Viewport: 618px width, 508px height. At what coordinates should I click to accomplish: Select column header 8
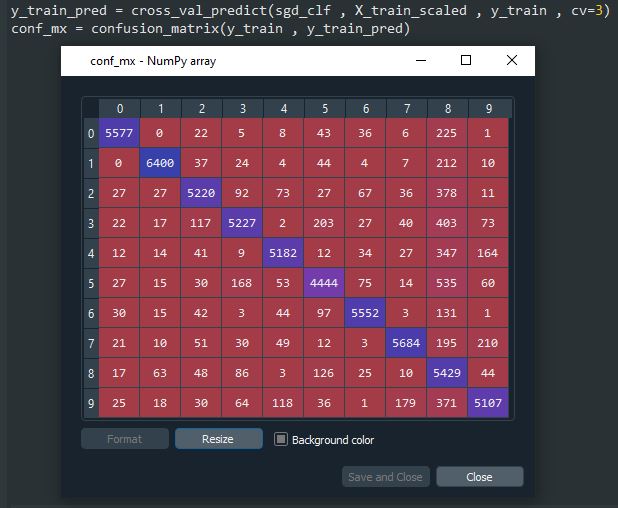point(447,109)
